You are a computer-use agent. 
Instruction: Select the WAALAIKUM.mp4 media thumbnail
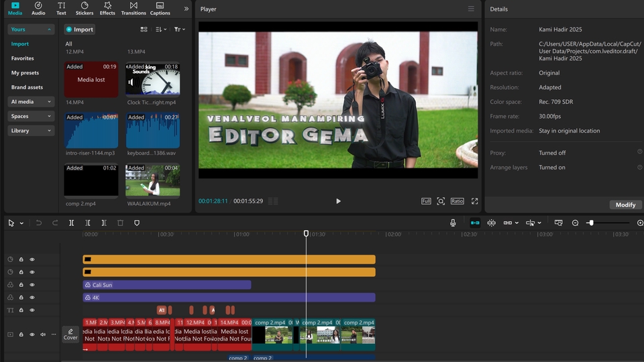[152, 180]
